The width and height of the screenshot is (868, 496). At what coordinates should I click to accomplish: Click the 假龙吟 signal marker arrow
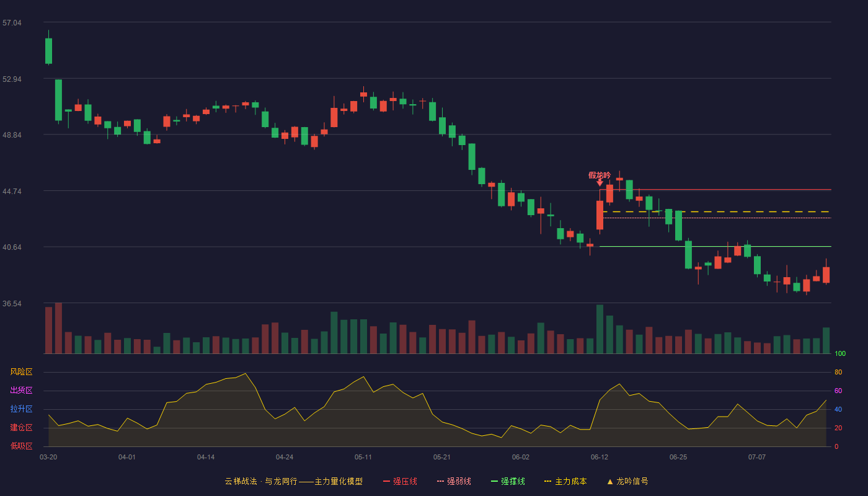600,182
